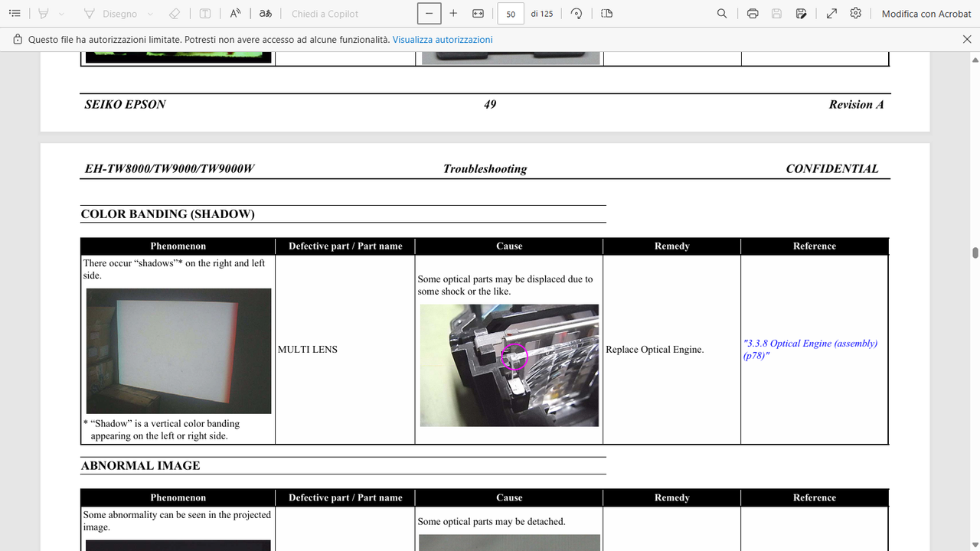Click the multi lens photo with magenta circle
The height and width of the screenshot is (551, 980).
509,365
